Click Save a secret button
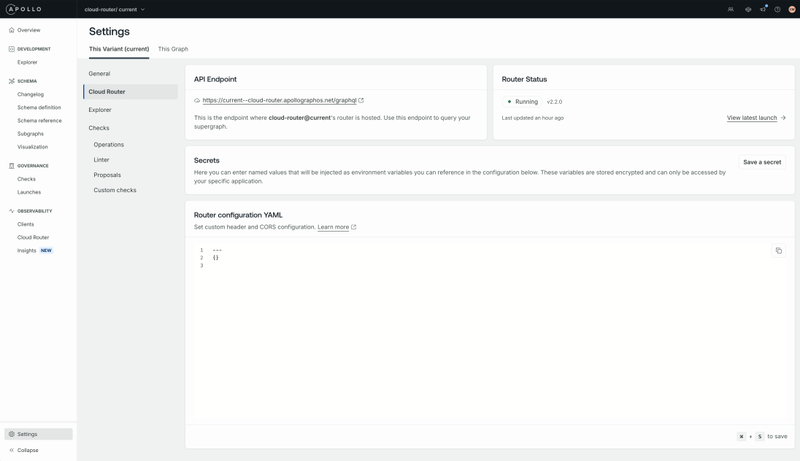Screen dimensions: 800x461 [x=762, y=162]
